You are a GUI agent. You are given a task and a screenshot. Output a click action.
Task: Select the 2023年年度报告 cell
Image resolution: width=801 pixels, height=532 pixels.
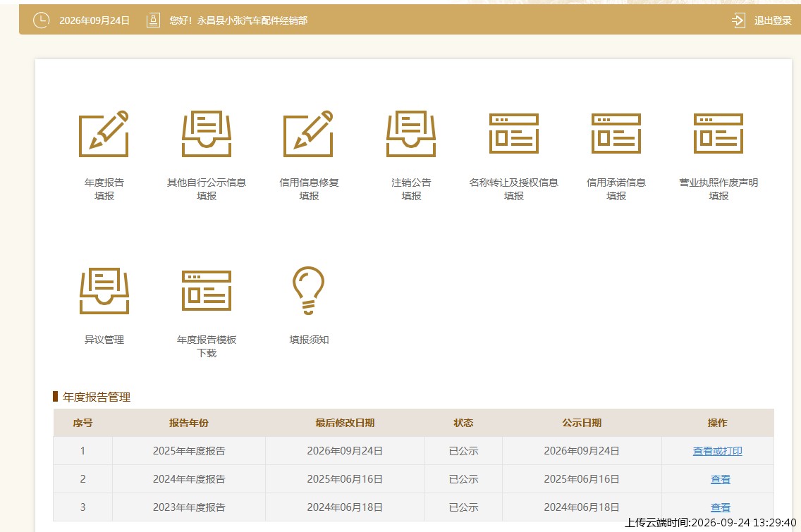[x=189, y=507]
